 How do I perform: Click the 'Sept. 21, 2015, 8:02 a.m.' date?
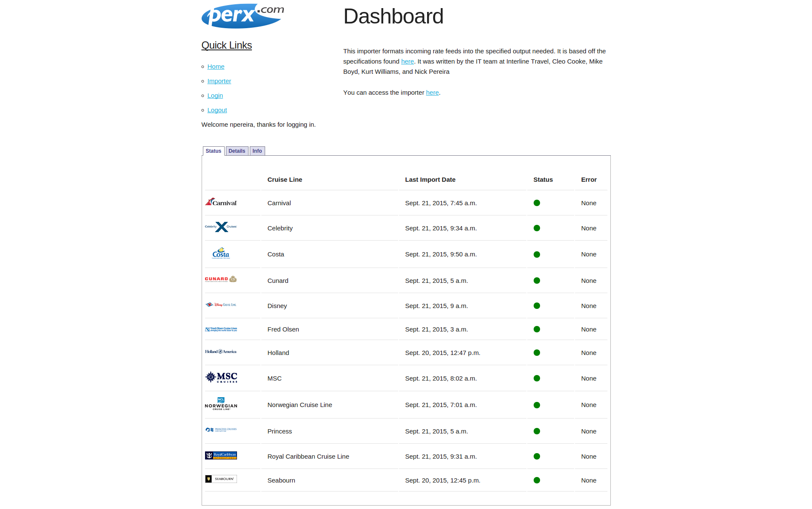pyautogui.click(x=441, y=378)
